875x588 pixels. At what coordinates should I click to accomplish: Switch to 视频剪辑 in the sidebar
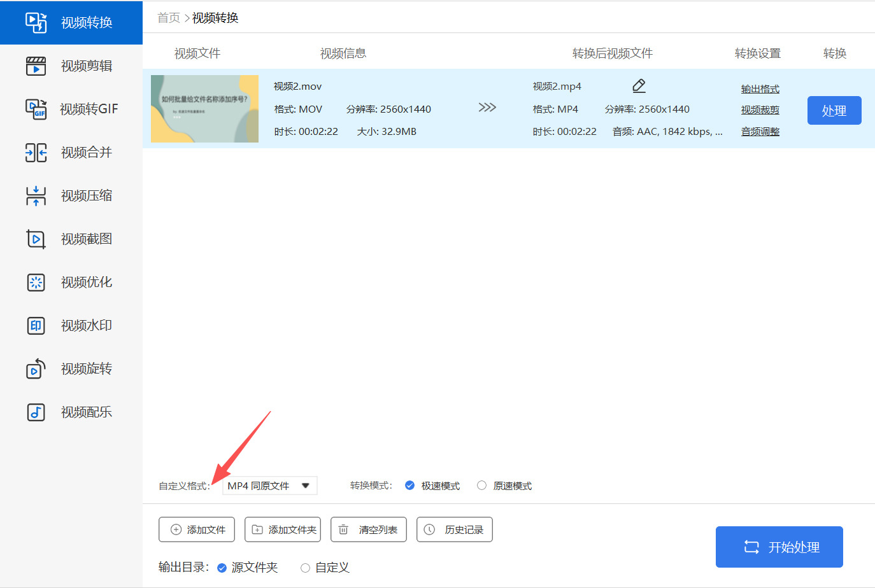click(x=87, y=66)
